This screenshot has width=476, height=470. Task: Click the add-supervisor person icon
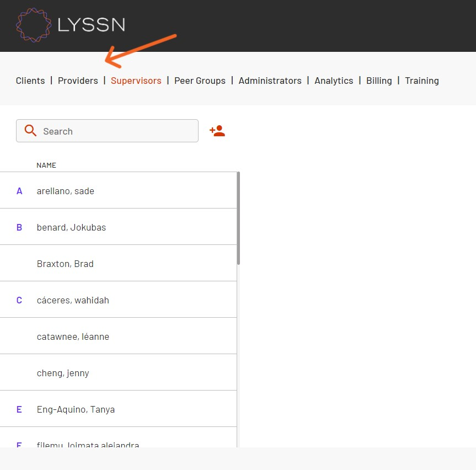coord(217,130)
